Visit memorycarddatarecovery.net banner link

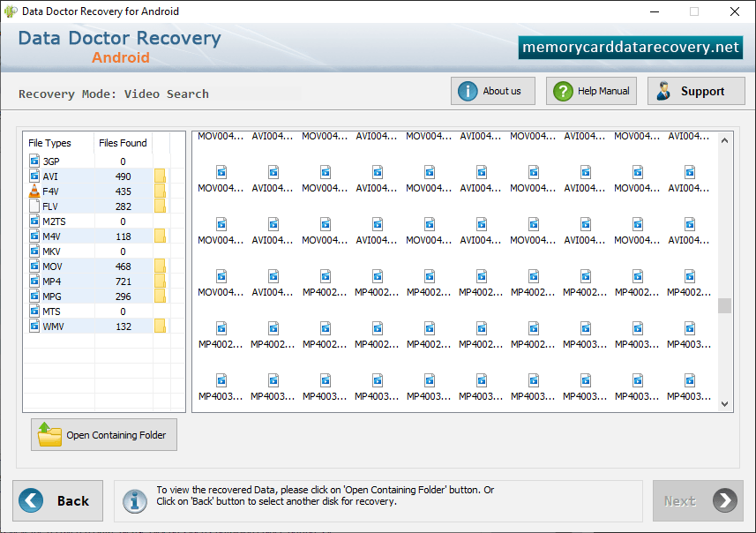click(630, 48)
